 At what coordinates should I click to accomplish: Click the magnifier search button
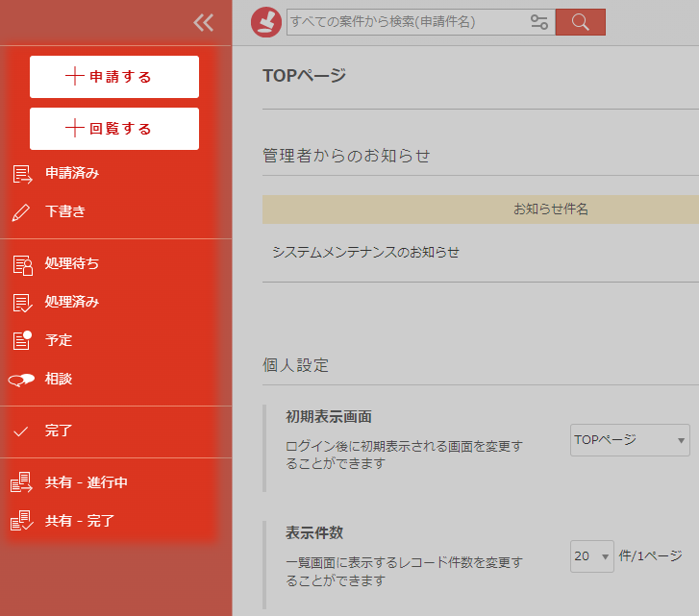(581, 22)
